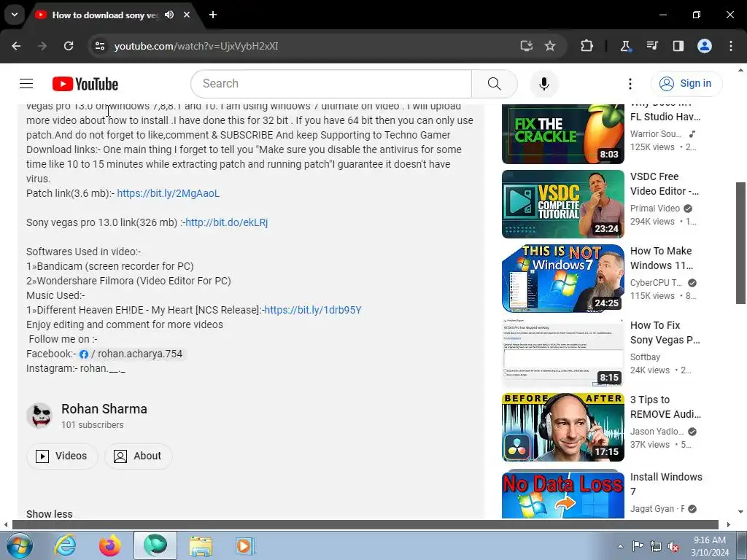The image size is (747, 560).
Task: Search with your voice microphone
Action: point(544,84)
